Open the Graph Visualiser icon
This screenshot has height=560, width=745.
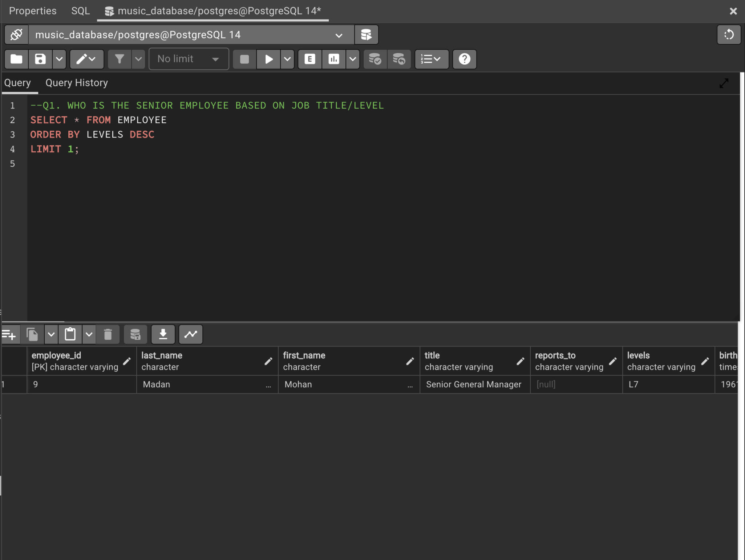[191, 334]
